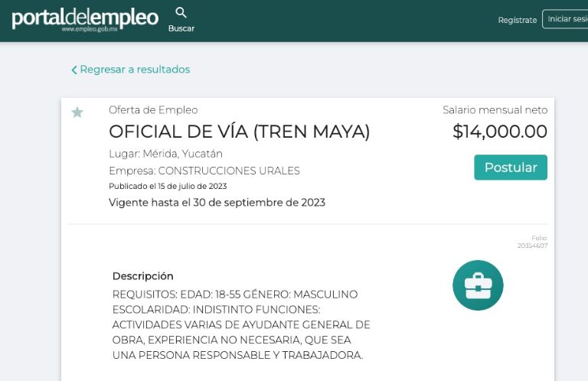Select the Buscar label in header
Image resolution: width=588 pixels, height=381 pixels.
coord(181,28)
